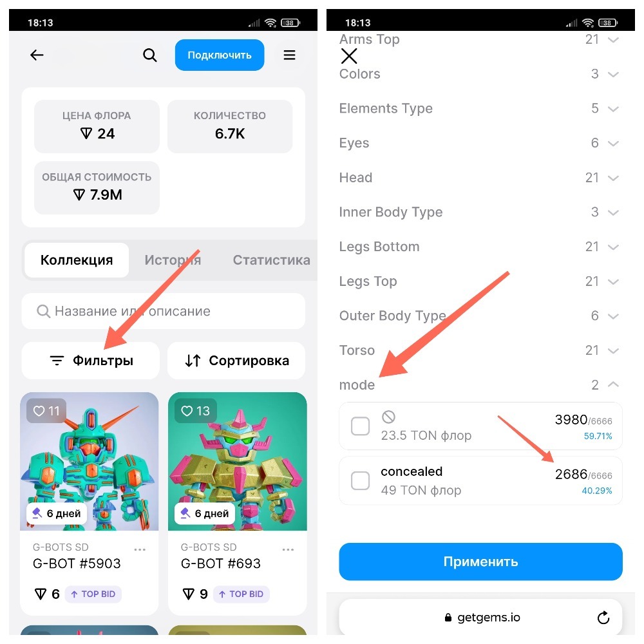Switch to the История tab
The image size is (644, 644).
click(173, 260)
